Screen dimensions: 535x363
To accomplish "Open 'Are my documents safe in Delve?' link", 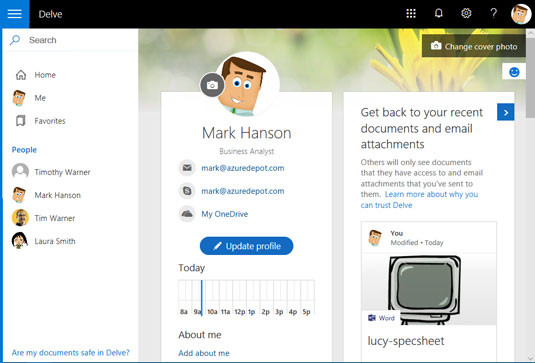I will tap(71, 352).
